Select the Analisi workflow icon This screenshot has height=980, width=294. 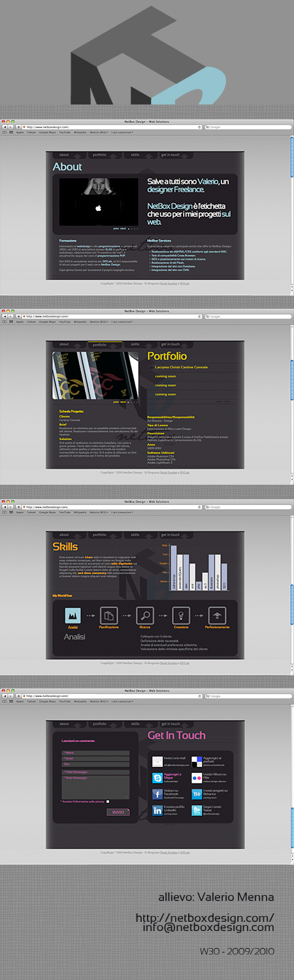point(73,615)
